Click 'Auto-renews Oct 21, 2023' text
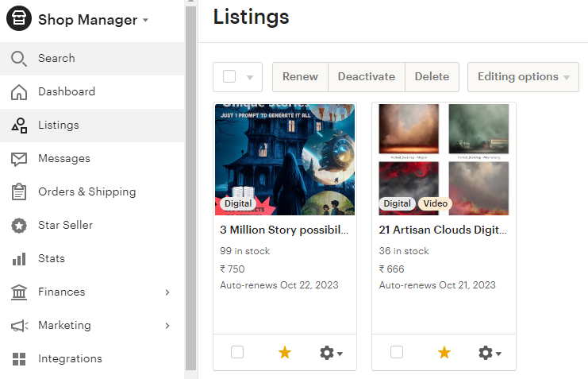 (437, 285)
